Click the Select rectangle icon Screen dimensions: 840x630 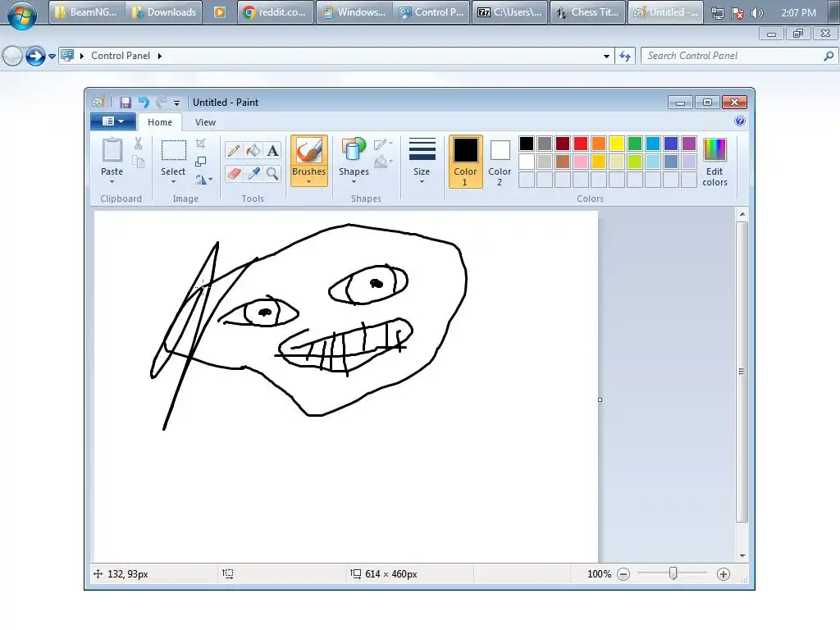(x=174, y=151)
